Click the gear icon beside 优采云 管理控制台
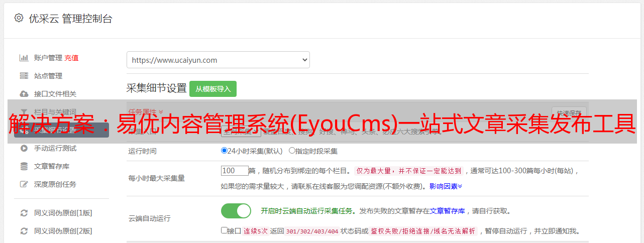Viewport: 644px width, 243px height. [x=19, y=18]
